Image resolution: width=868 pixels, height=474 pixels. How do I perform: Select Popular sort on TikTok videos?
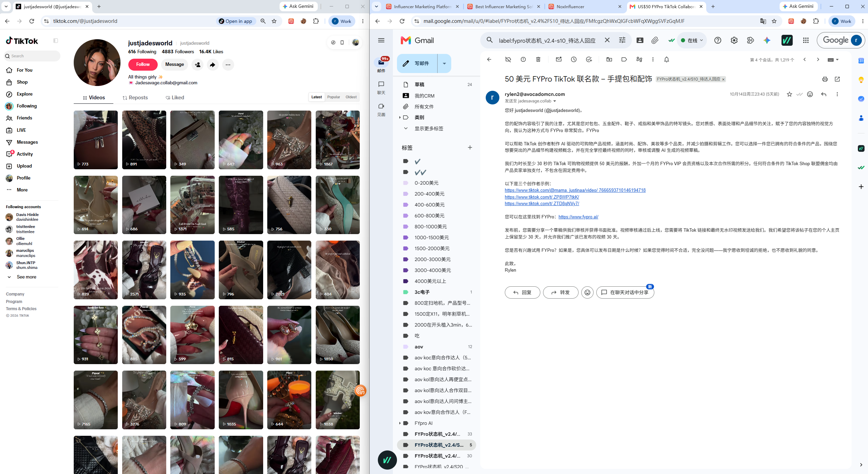pos(333,97)
